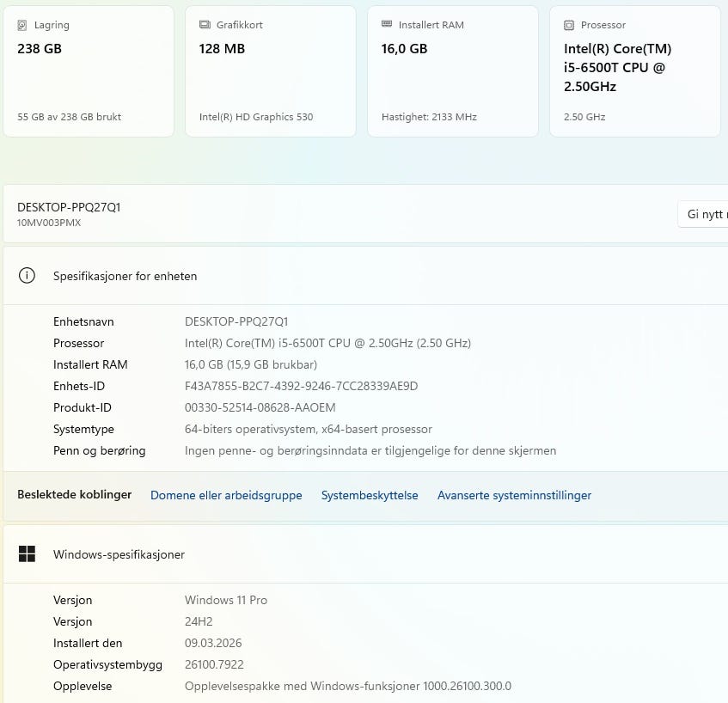The image size is (728, 703).
Task: Click the Windows logo beside Windows-spesifikasjoner
Action: [28, 554]
